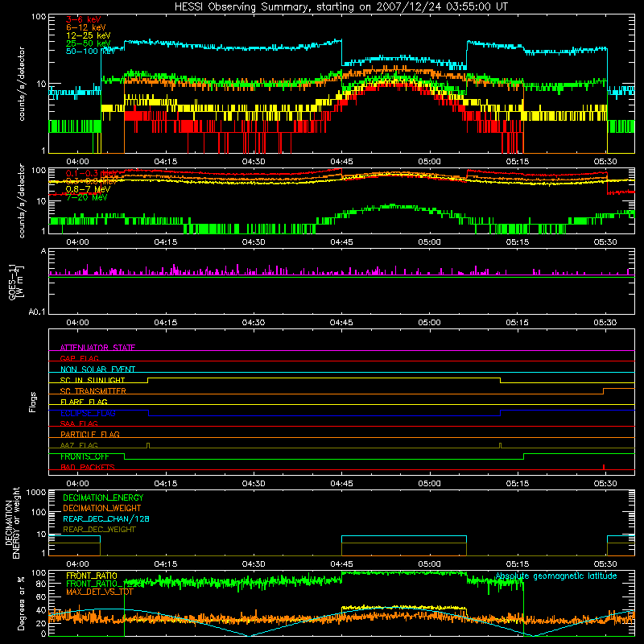The width and height of the screenshot is (644, 644).
Task: Click the '05:00' tick under the GOES panel
Action: [429, 323]
